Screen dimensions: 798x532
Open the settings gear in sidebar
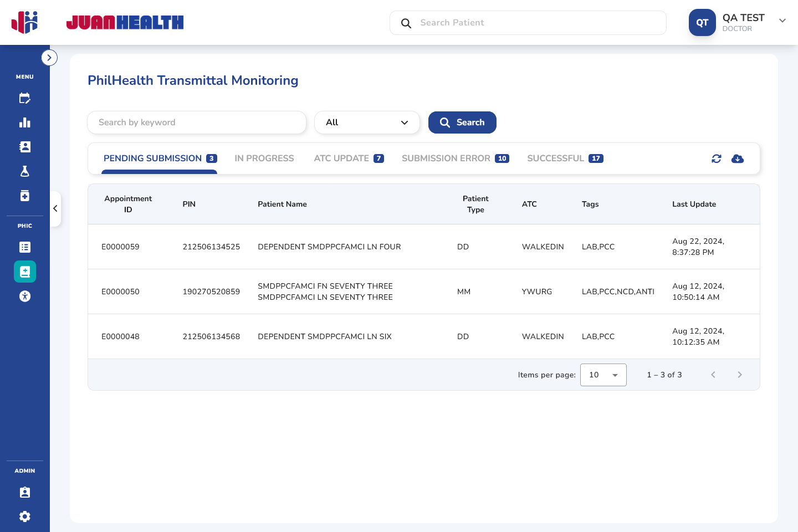pos(25,516)
